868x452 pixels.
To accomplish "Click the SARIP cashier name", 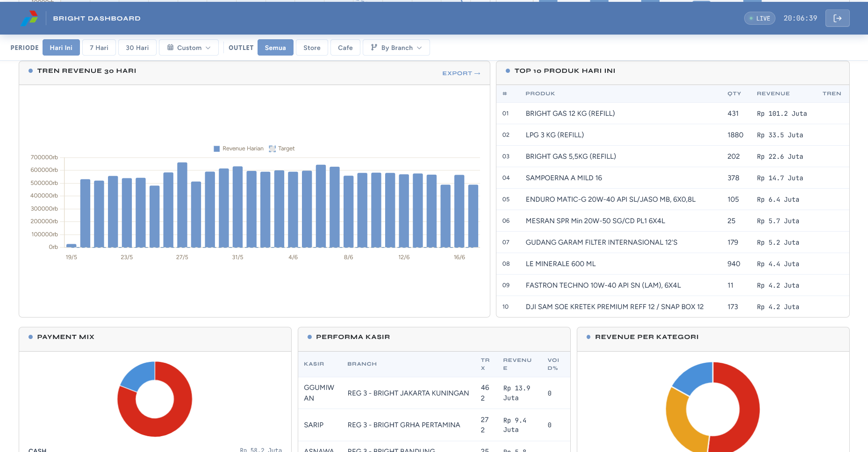I will tap(314, 425).
